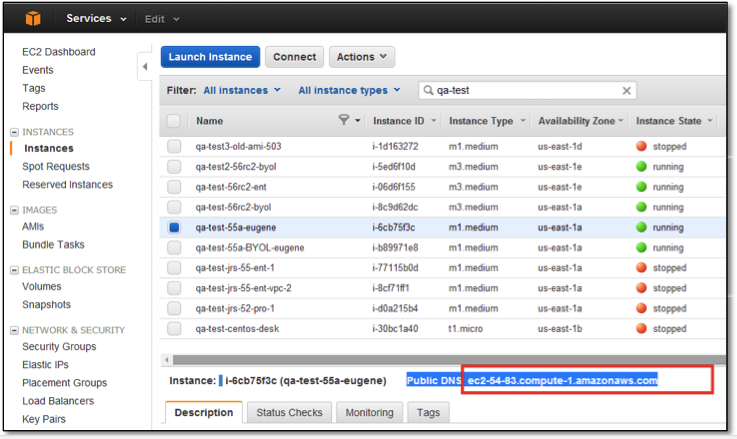The height and width of the screenshot is (439, 737).
Task: Click green running icon for qa-test2-56rc2-byol
Action: coord(641,166)
